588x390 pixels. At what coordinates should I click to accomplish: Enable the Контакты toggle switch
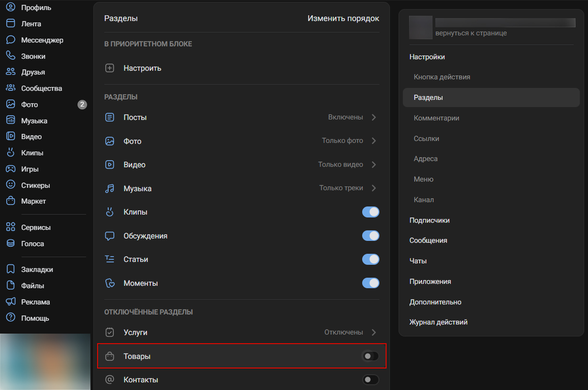370,380
